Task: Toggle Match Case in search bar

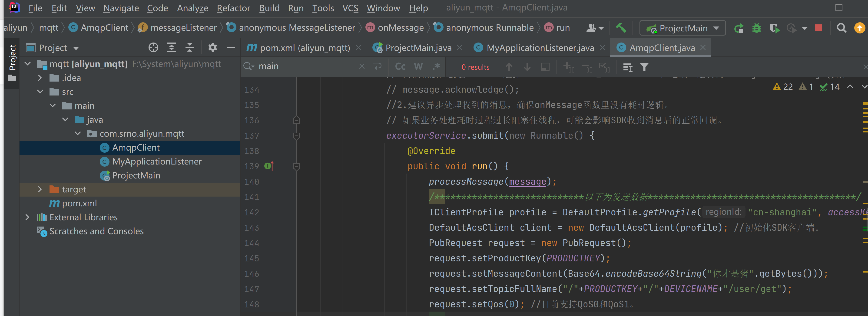Action: tap(400, 67)
